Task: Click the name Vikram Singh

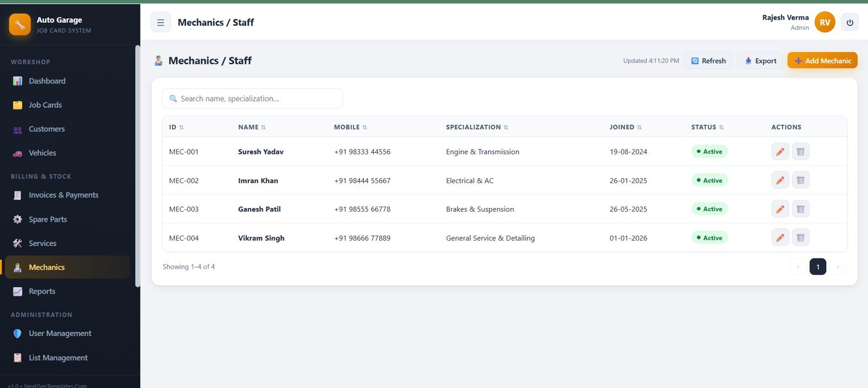Action: 261,238
